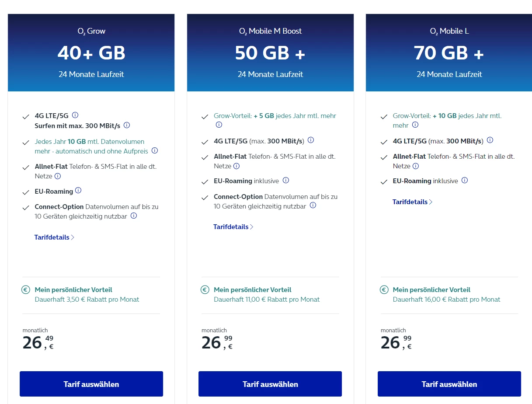Choose 'Tarif auswählen' for O2 Mobile M Boost
Image resolution: width=532 pixels, height=404 pixels.
coord(270,384)
